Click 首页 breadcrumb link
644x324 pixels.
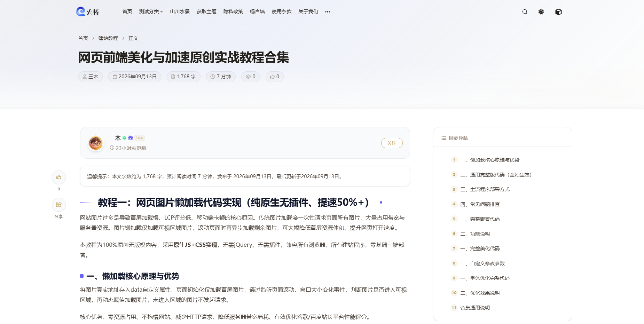point(83,38)
